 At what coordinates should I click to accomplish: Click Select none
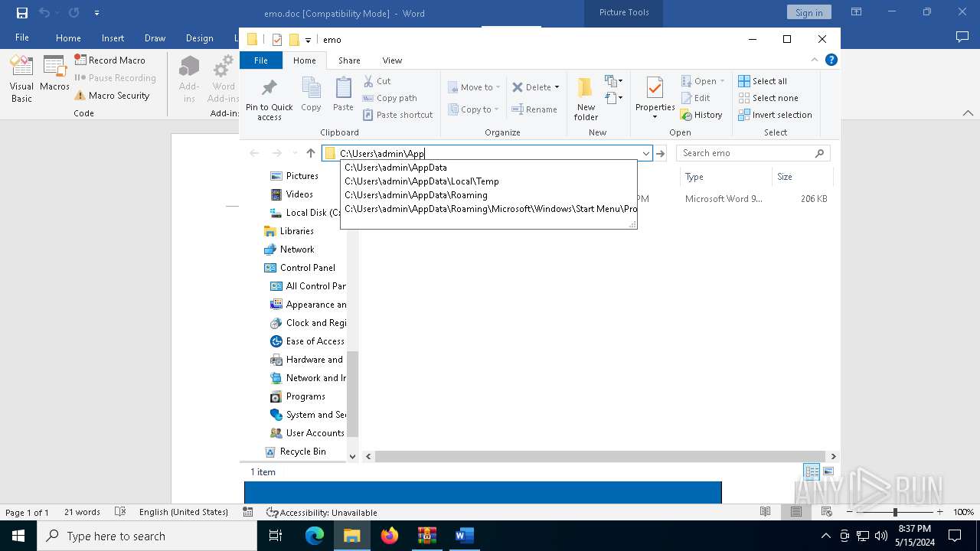768,98
